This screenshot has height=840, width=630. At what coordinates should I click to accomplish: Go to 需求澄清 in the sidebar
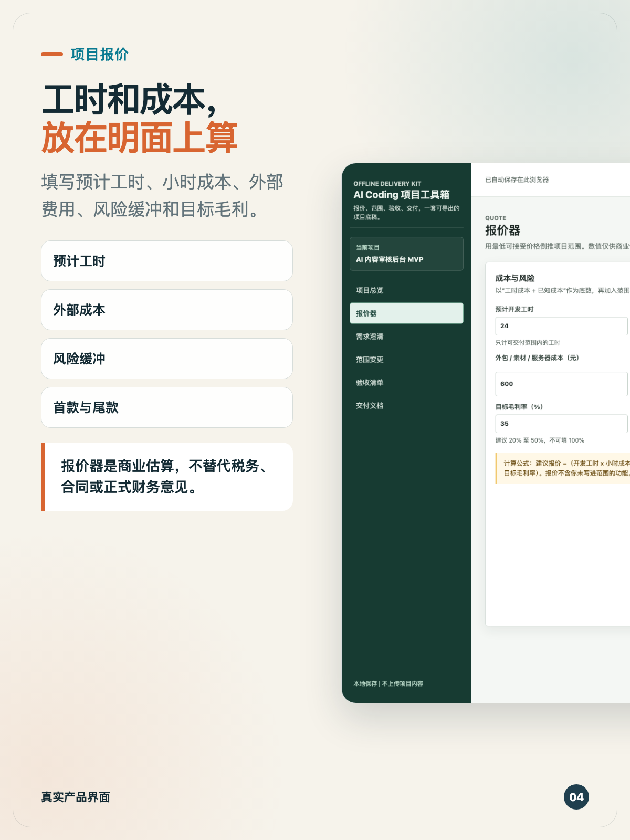(x=406, y=337)
